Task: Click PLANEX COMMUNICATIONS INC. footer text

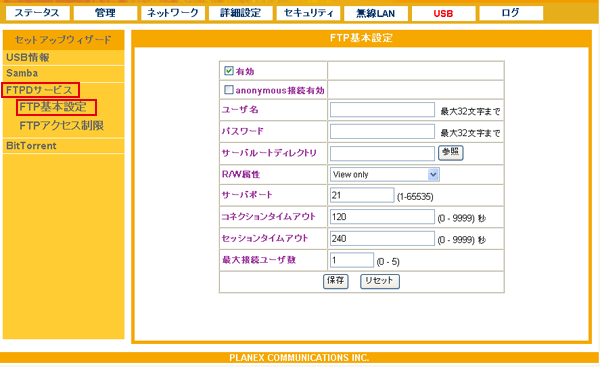Action: [299, 358]
